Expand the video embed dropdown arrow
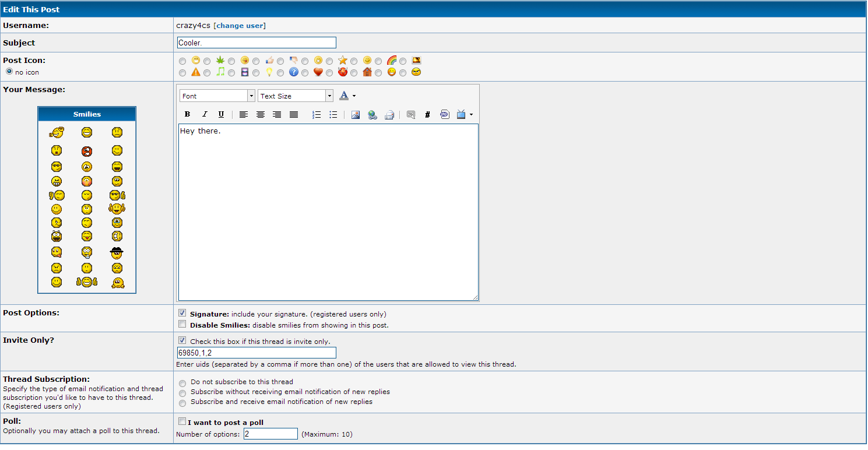This screenshot has width=868, height=450. click(x=471, y=115)
